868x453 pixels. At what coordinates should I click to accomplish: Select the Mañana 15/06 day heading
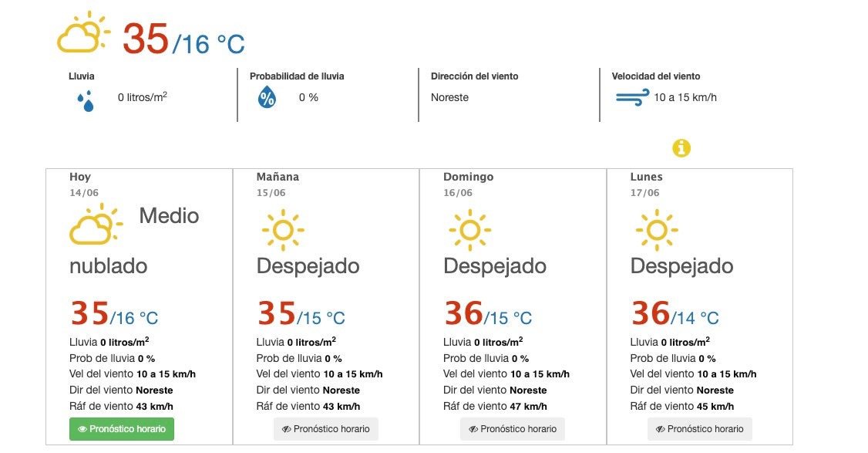(x=278, y=184)
